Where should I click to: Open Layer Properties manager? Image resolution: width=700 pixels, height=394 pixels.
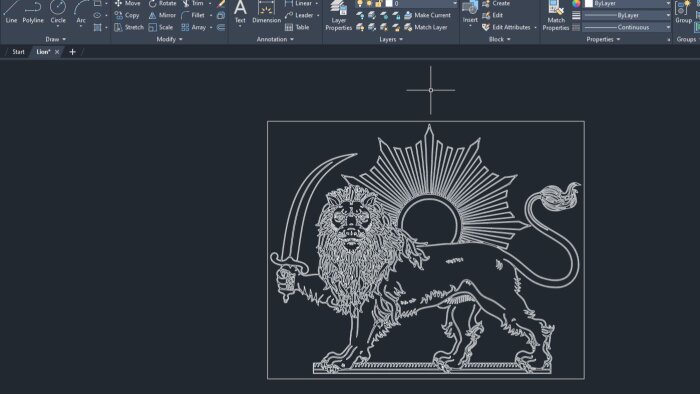338,16
